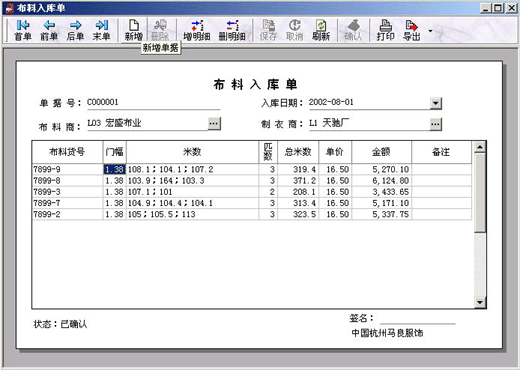
Task: Print the document with 打印
Action: [x=386, y=30]
